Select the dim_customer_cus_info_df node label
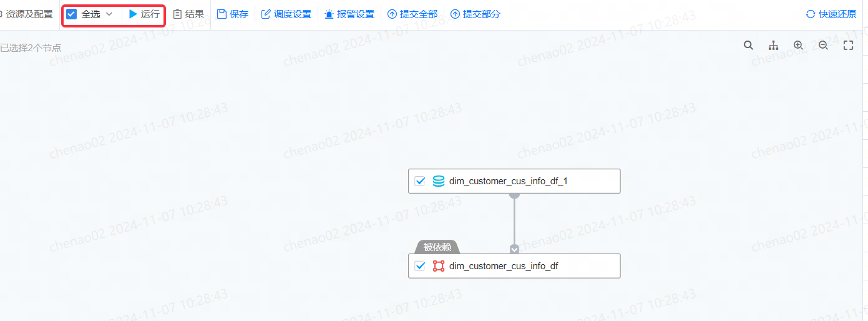This screenshot has width=868, height=321. 504,267
